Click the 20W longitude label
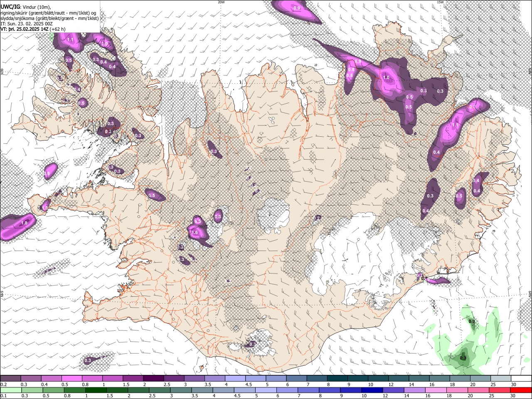 tap(221, 2)
